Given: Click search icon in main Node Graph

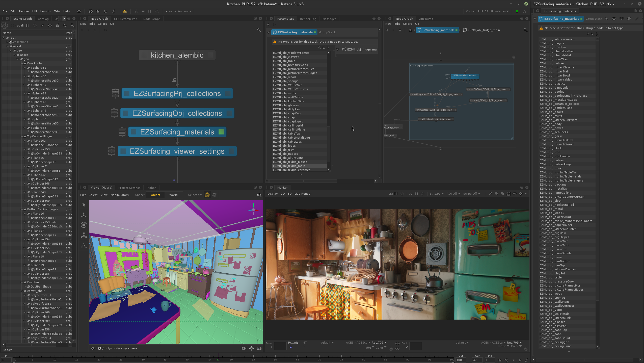Looking at the screenshot, I should (x=259, y=30).
